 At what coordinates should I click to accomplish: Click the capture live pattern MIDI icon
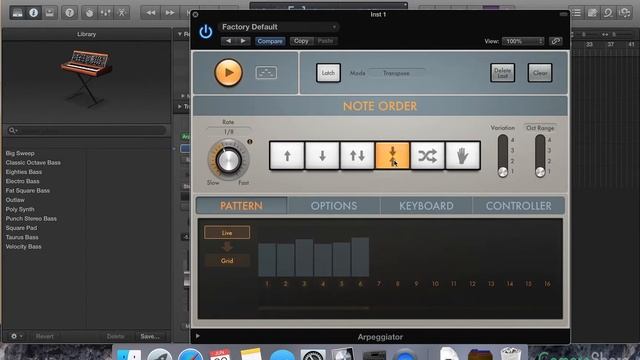(x=266, y=73)
